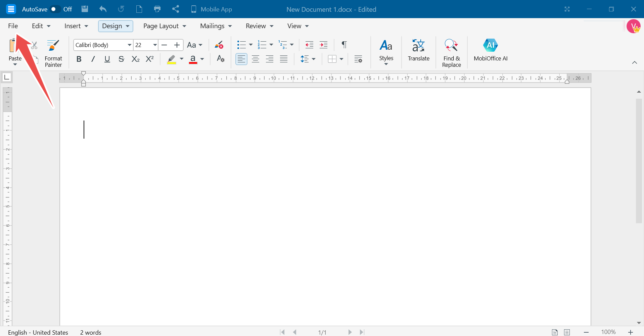Viewport: 644px width, 336px height.
Task: Open numbered list dropdown arrow
Action: (271, 45)
